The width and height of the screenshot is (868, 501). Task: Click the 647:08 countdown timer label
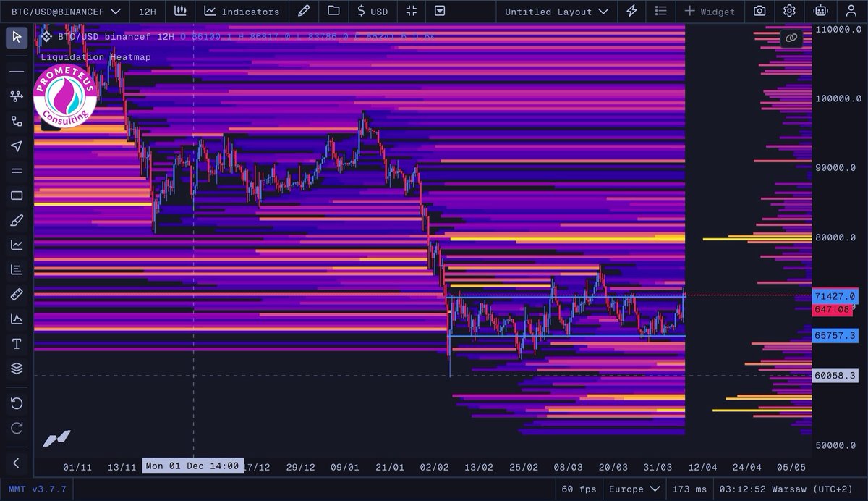[x=833, y=309]
